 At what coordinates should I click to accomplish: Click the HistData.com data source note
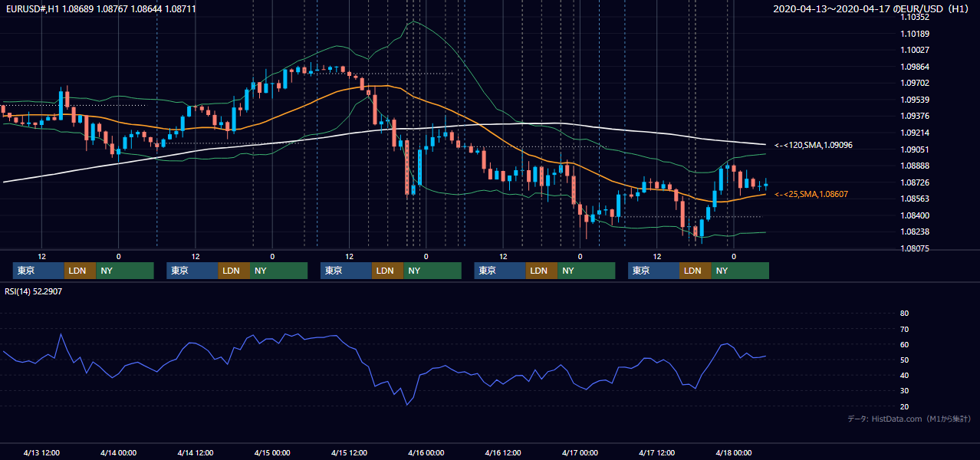(x=909, y=419)
